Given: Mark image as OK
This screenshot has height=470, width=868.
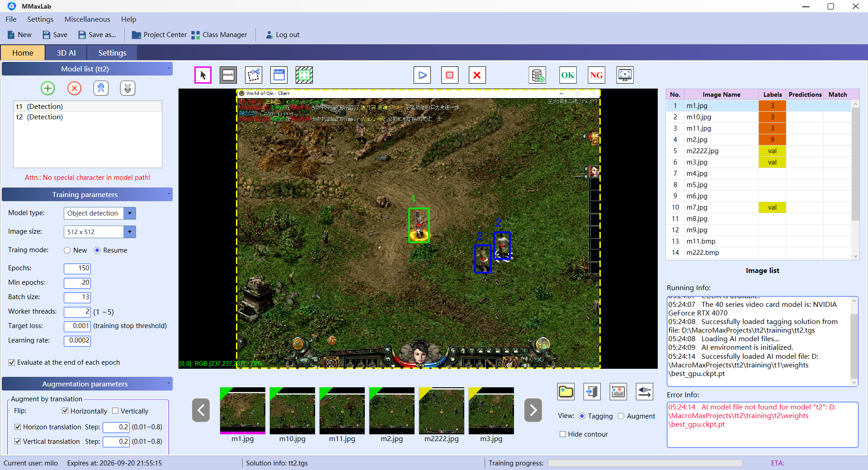Looking at the screenshot, I should 568,75.
